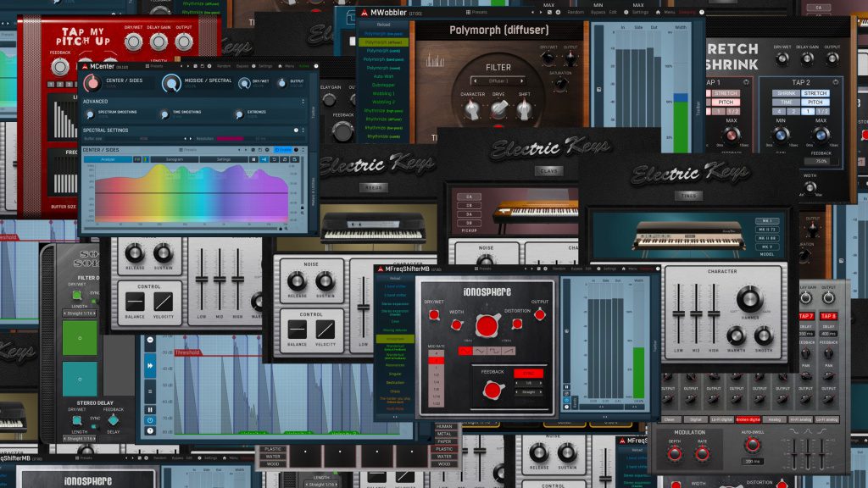Screen dimensions: 868x488
Task: Click Random in the MWobbler title bar
Action: pos(576,12)
